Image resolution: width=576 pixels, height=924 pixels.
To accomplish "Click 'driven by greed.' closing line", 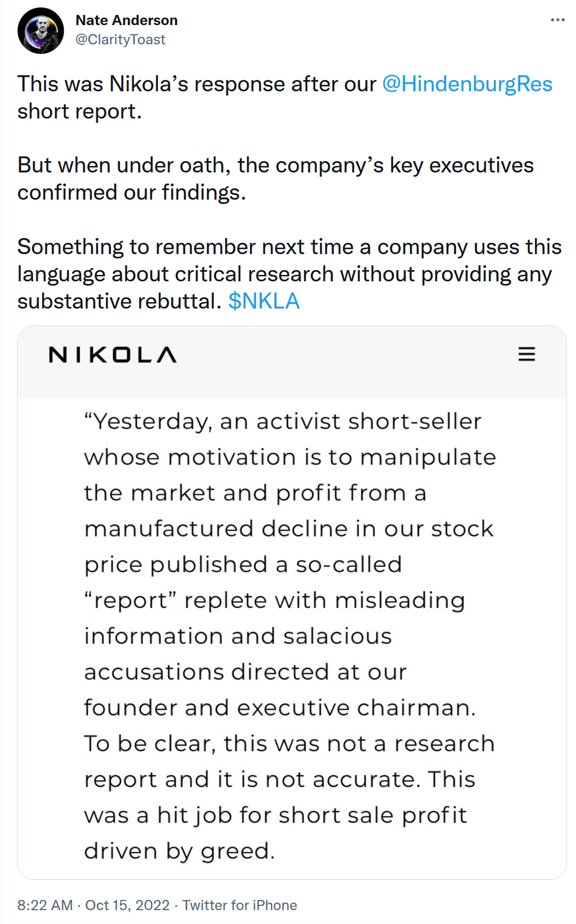I will click(x=179, y=851).
